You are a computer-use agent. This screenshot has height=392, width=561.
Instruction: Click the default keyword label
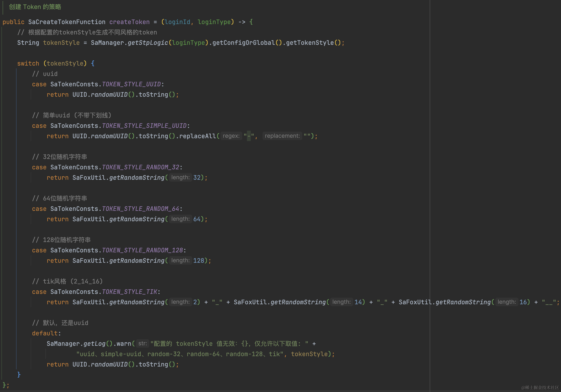[45, 333]
